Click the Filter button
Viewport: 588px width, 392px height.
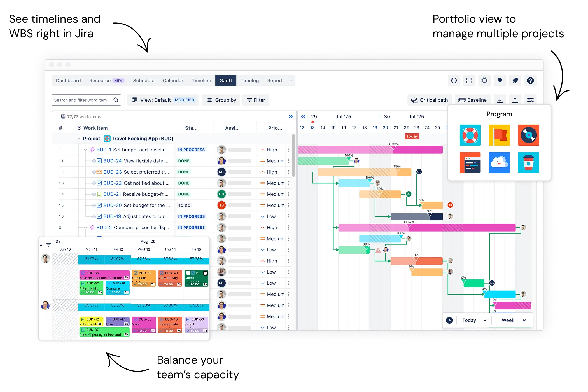[256, 100]
